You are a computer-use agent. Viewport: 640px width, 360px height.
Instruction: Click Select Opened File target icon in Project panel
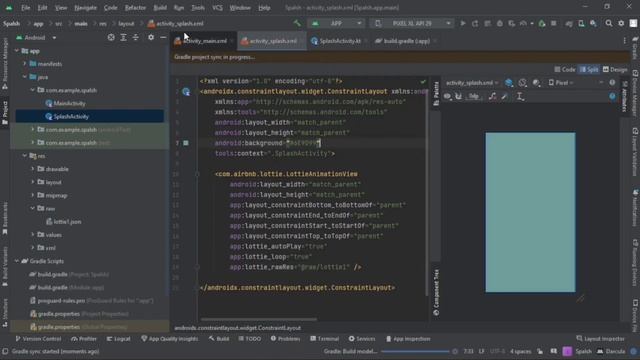(111, 37)
